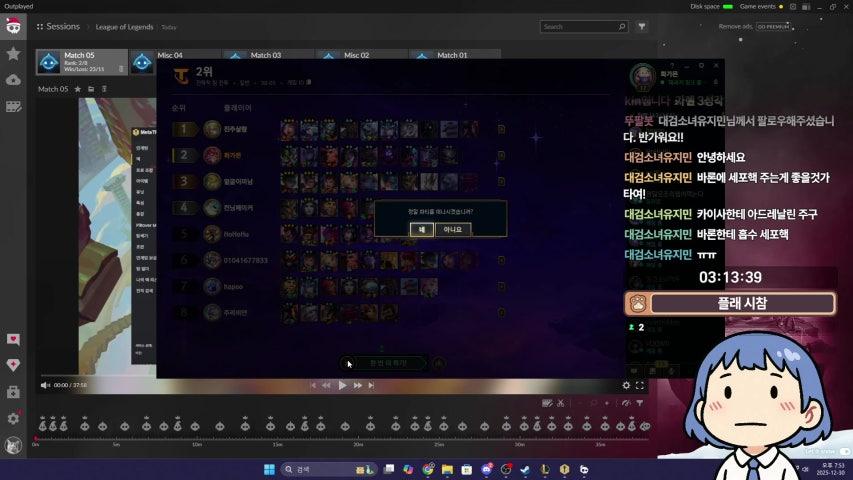Go to Sessions breadcrumb
The width and height of the screenshot is (853, 480).
(63, 26)
